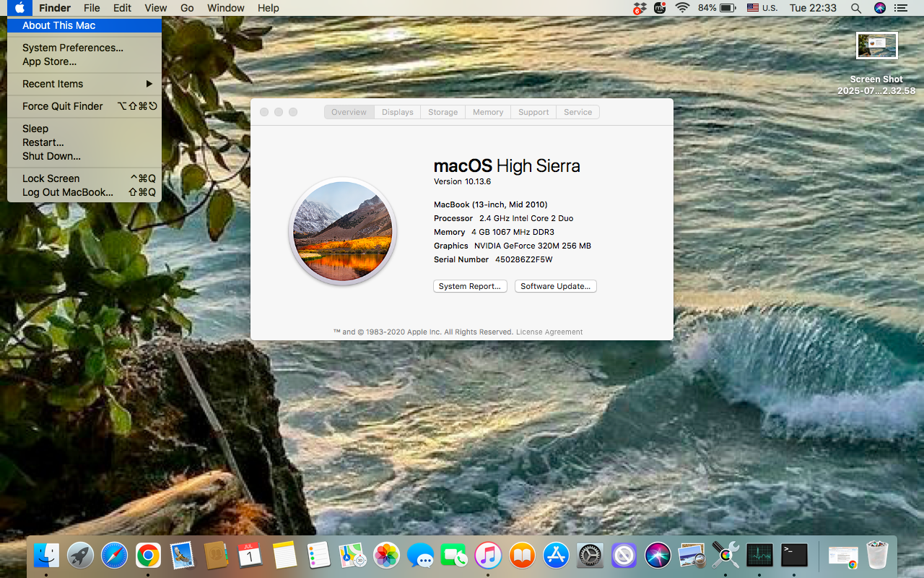
Task: Open the Wi-Fi status menu
Action: coord(682,8)
